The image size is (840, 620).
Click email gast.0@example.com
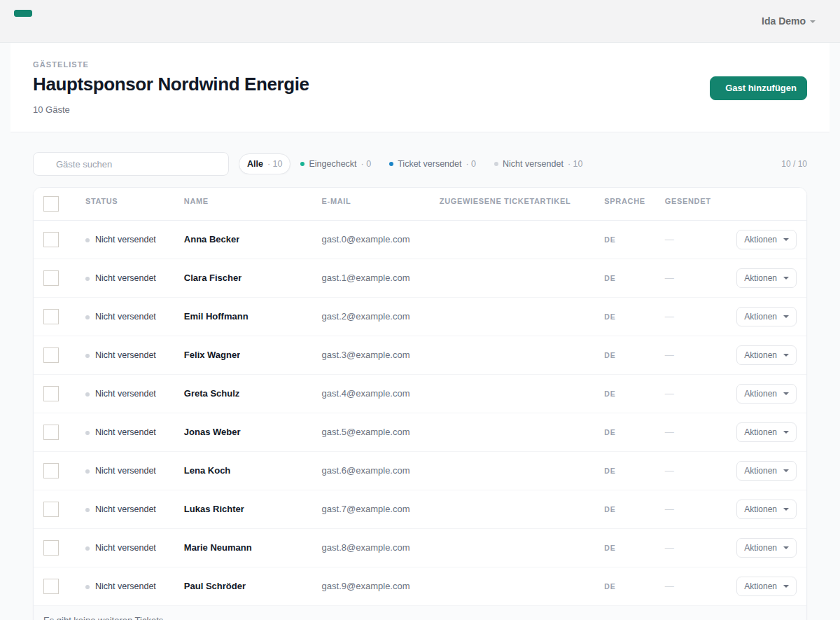point(366,240)
